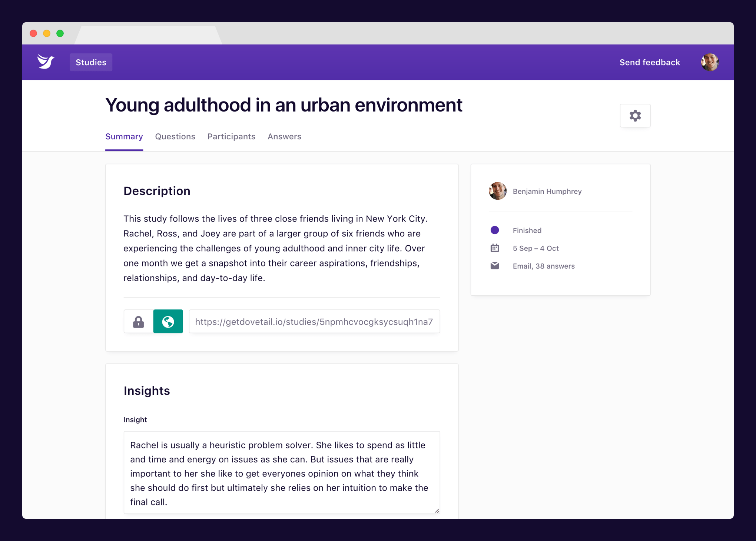
Task: Click the green window zoom button
Action: click(x=60, y=33)
